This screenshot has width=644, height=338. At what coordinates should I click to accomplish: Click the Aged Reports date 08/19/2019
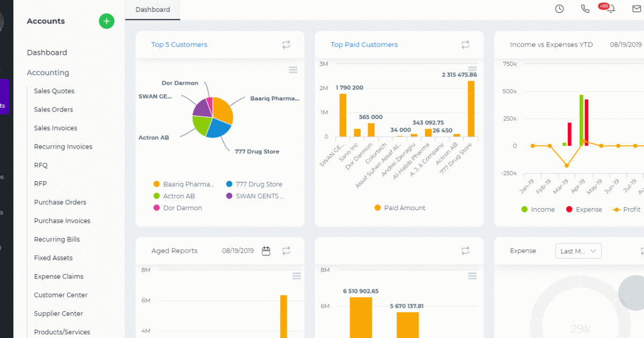coord(238,251)
